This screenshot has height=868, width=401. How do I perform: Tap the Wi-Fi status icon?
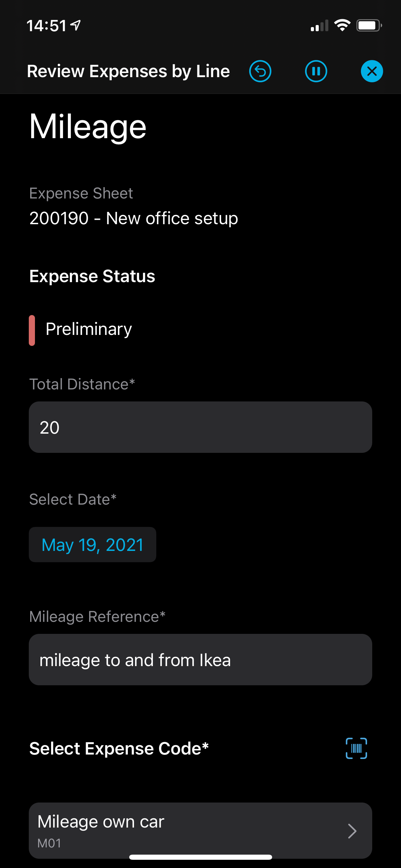coord(342,25)
